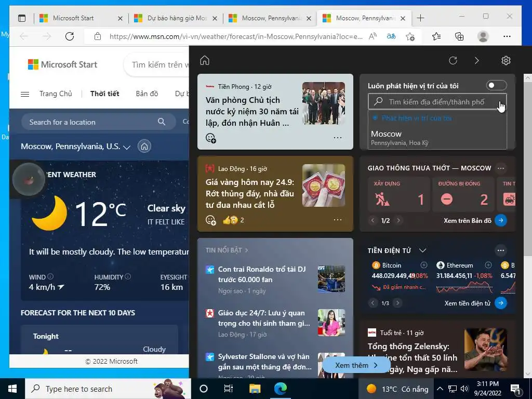532x399 pixels.
Task: Click the widget panel vertical scrollbar
Action: [x=528, y=170]
